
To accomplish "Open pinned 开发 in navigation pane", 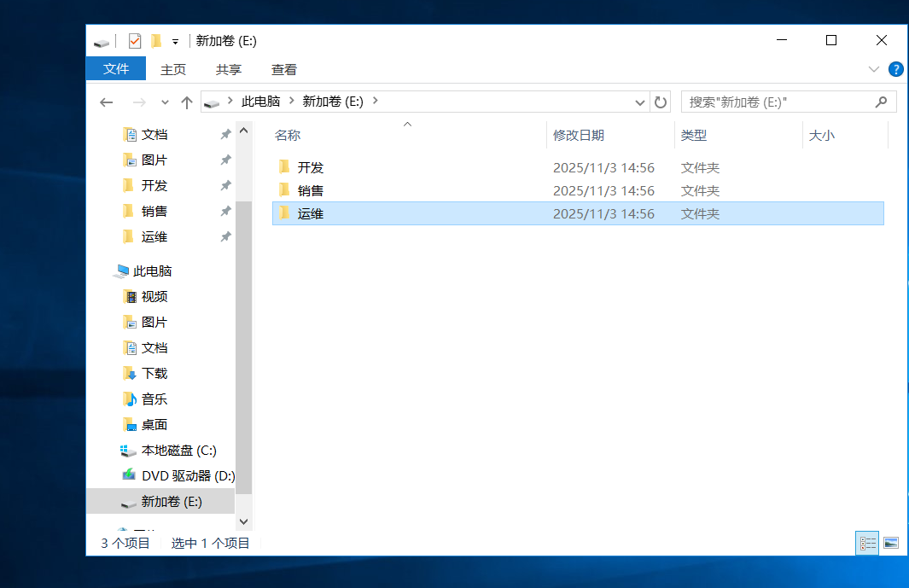I will (x=154, y=185).
